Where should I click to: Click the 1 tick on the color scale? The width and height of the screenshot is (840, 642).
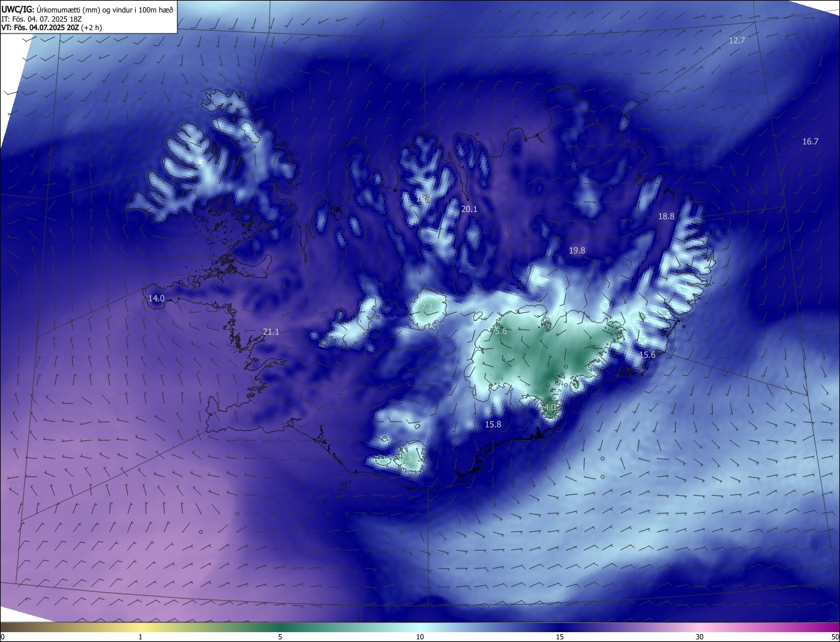(140, 637)
